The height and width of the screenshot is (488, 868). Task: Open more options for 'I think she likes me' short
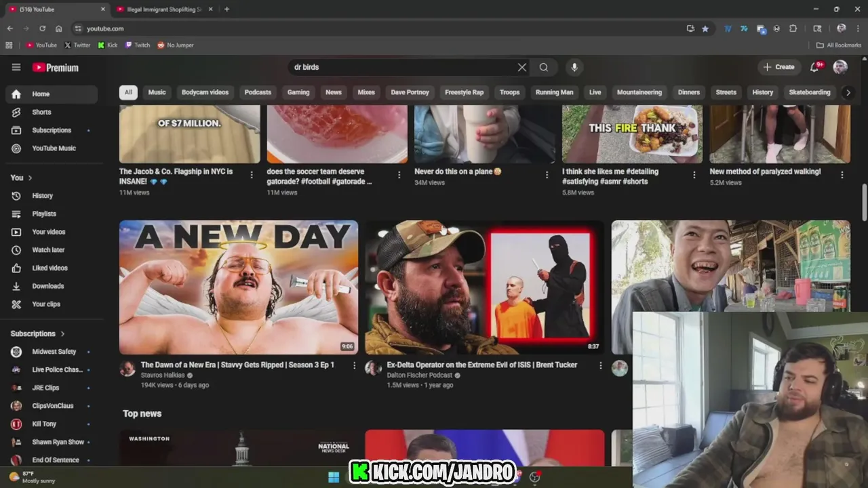pos(694,175)
